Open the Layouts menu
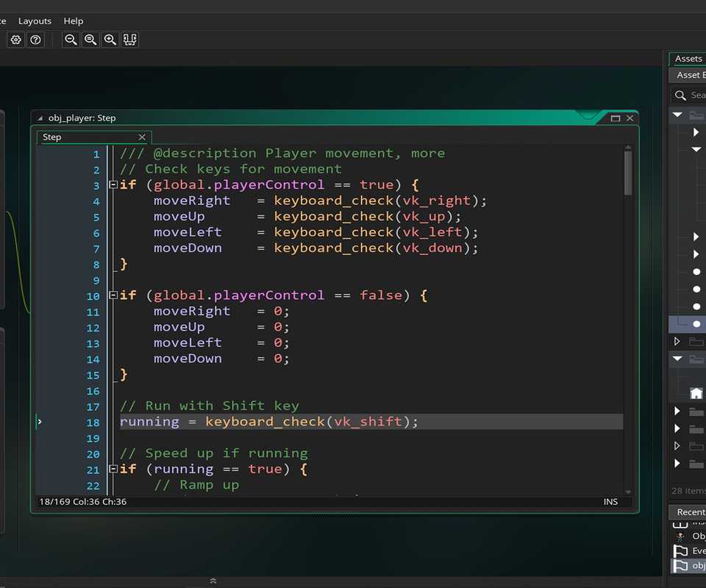The width and height of the screenshot is (706, 588). tap(35, 21)
